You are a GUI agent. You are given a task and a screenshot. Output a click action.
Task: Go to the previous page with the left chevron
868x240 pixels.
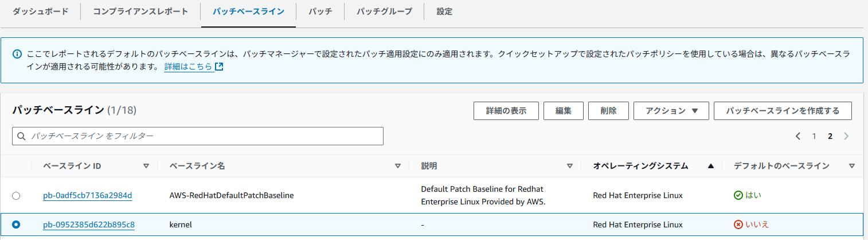pos(798,136)
